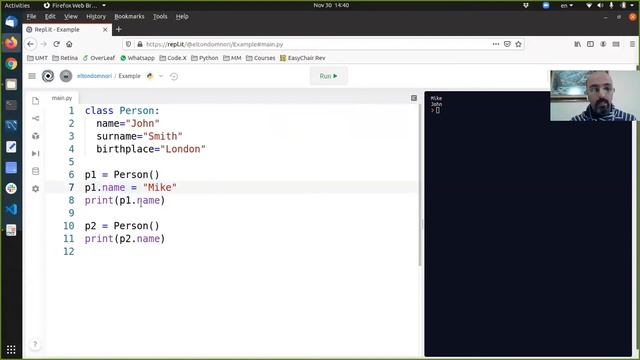Go forward in Firefox
Viewport: 640px width, 360px height.
point(44,44)
